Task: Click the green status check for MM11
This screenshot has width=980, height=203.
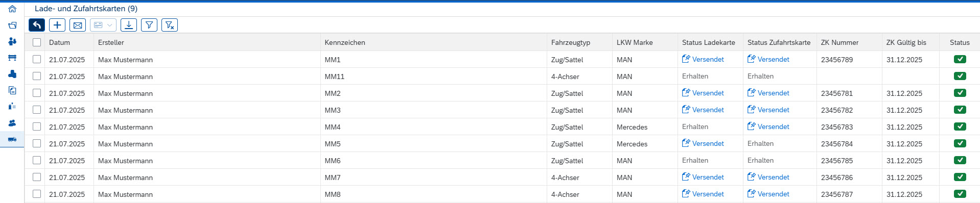Action: click(x=960, y=76)
